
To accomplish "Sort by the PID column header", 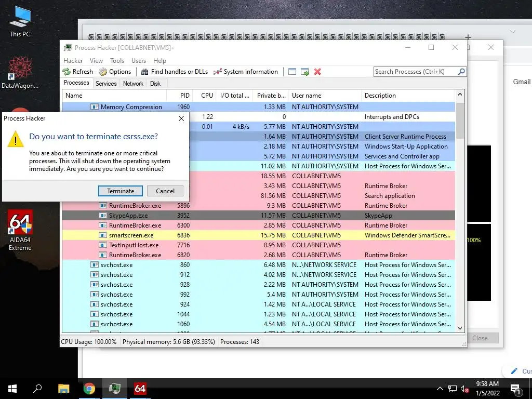I will pos(180,96).
